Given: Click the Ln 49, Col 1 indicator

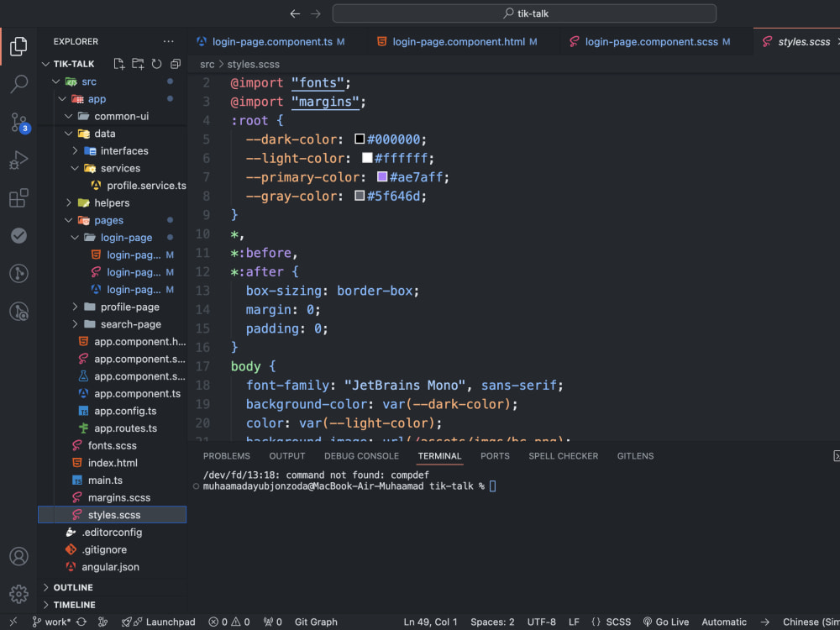Looking at the screenshot, I should [430, 622].
